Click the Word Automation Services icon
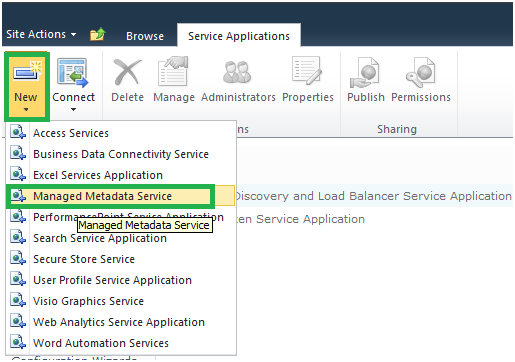This screenshot has height=362, width=515. pos(18,342)
